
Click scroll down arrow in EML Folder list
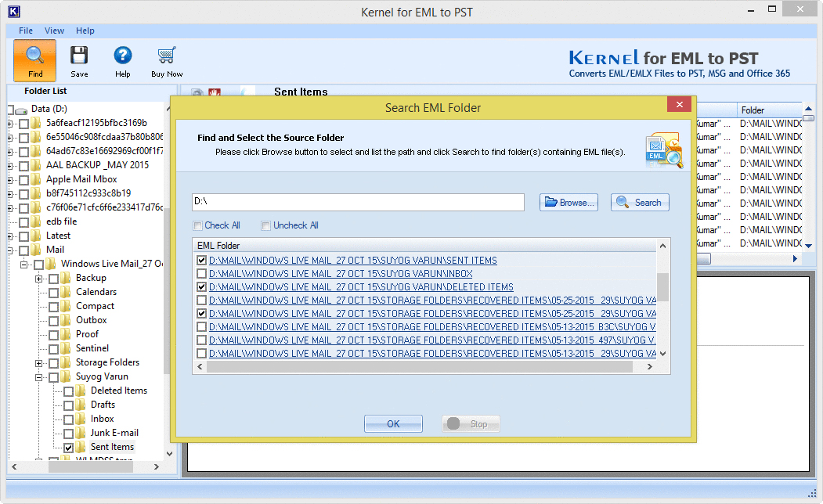click(663, 354)
